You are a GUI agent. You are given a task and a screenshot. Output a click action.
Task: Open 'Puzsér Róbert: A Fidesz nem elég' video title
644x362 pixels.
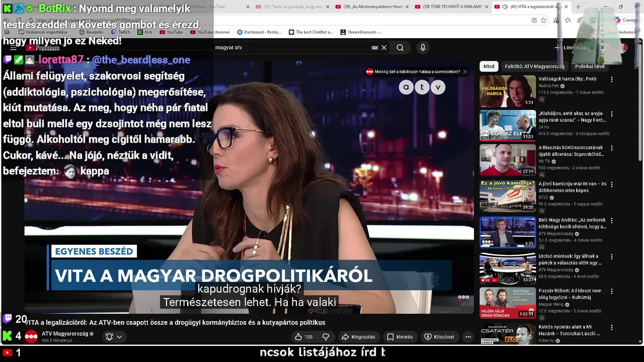click(x=570, y=294)
